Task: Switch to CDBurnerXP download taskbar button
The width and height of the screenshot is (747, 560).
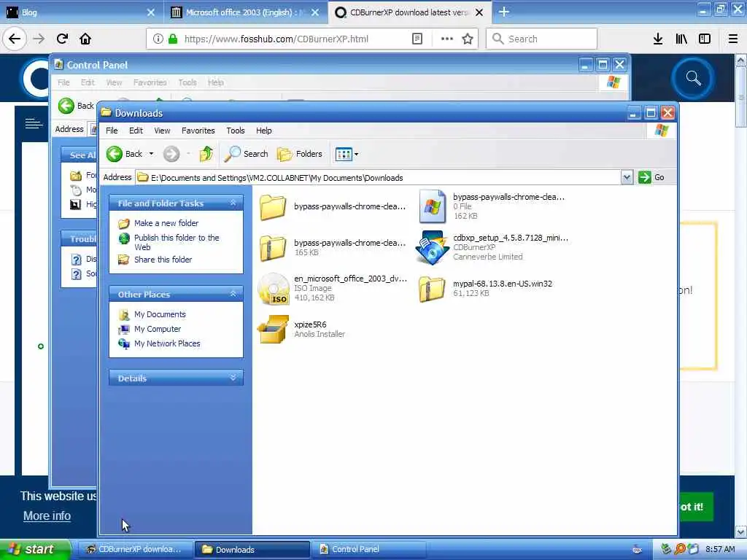Action: (134, 550)
